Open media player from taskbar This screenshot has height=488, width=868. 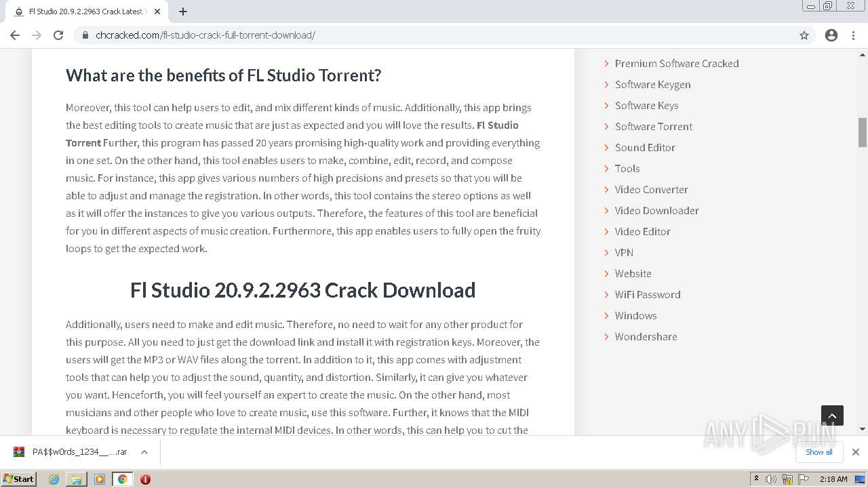tap(100, 479)
